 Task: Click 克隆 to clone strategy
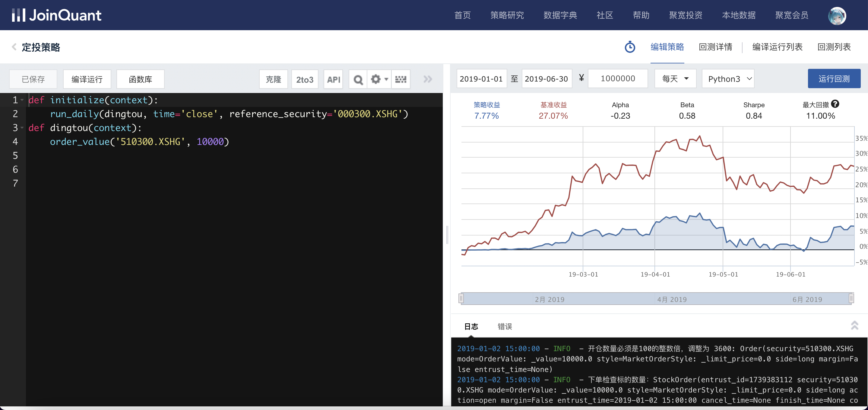[273, 79]
